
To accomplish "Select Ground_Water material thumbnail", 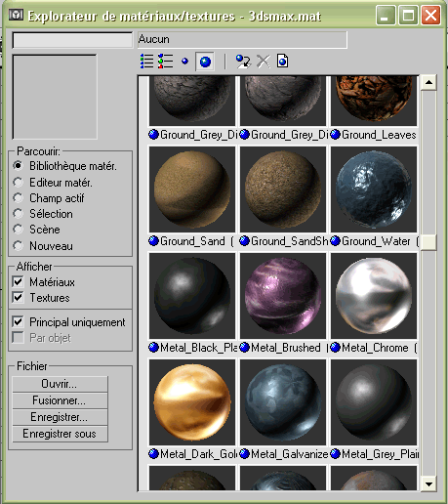I will click(x=374, y=189).
